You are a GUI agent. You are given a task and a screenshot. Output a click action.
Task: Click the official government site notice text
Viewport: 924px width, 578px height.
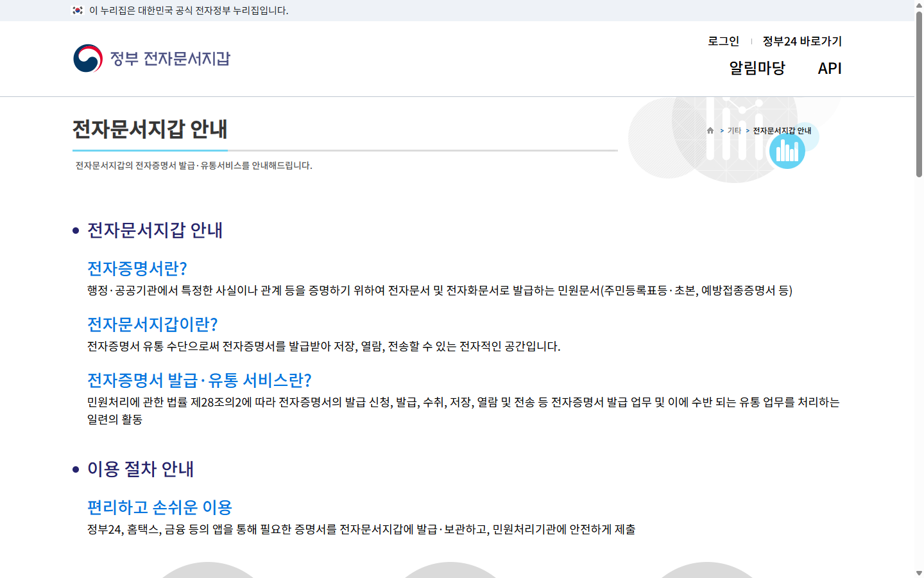189,10
